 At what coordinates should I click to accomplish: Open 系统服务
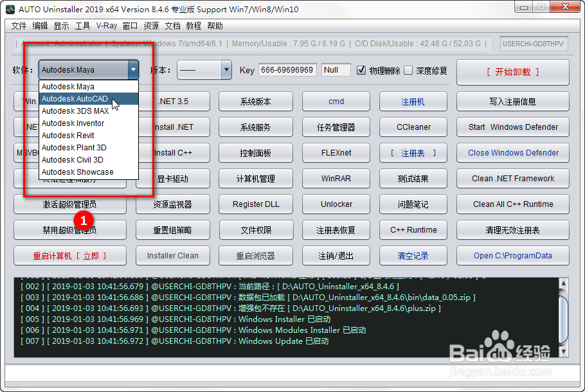click(256, 127)
